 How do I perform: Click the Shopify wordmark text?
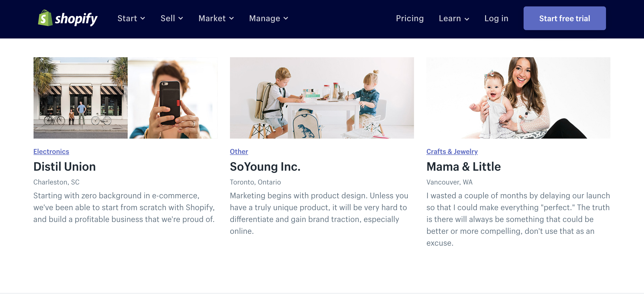point(76,19)
